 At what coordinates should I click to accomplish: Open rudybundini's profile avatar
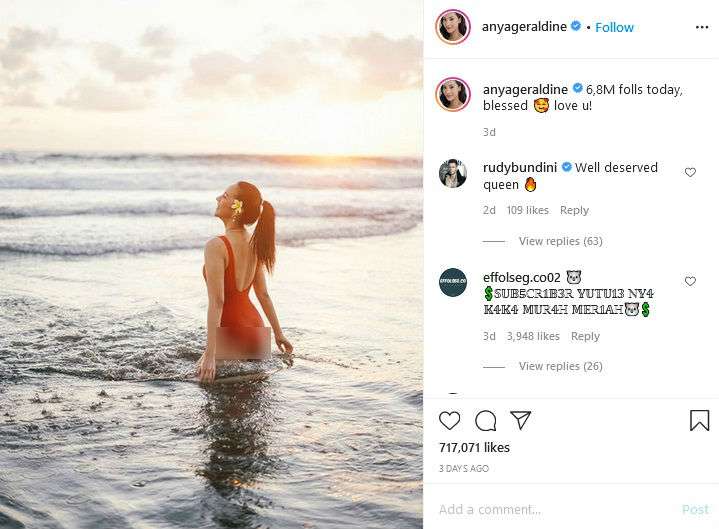[453, 173]
